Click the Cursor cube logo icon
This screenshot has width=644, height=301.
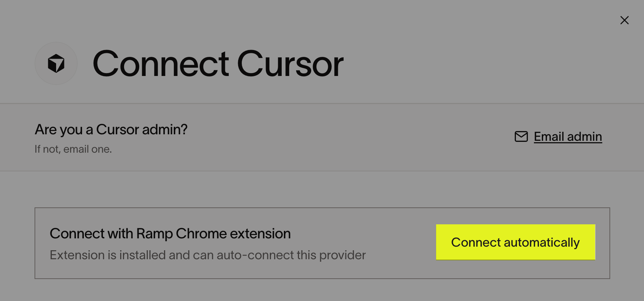56,63
